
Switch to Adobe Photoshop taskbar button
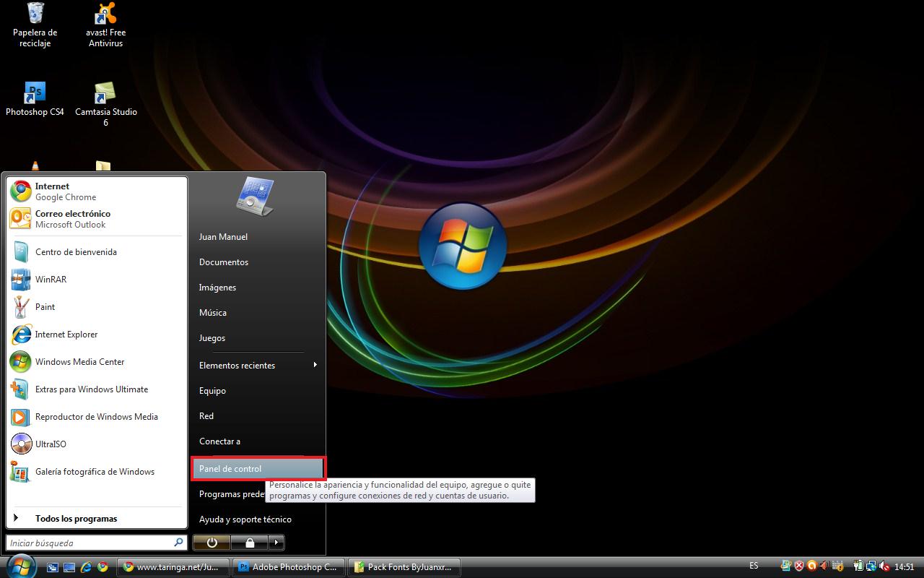coord(290,567)
